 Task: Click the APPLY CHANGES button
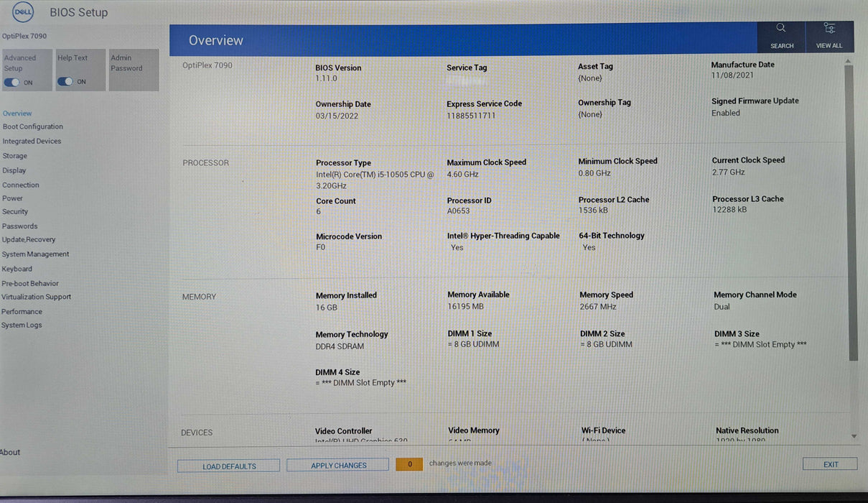(338, 466)
